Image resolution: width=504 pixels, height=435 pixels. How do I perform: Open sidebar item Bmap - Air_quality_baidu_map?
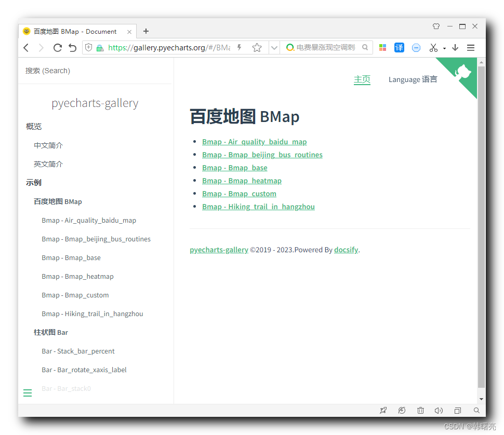coord(89,221)
